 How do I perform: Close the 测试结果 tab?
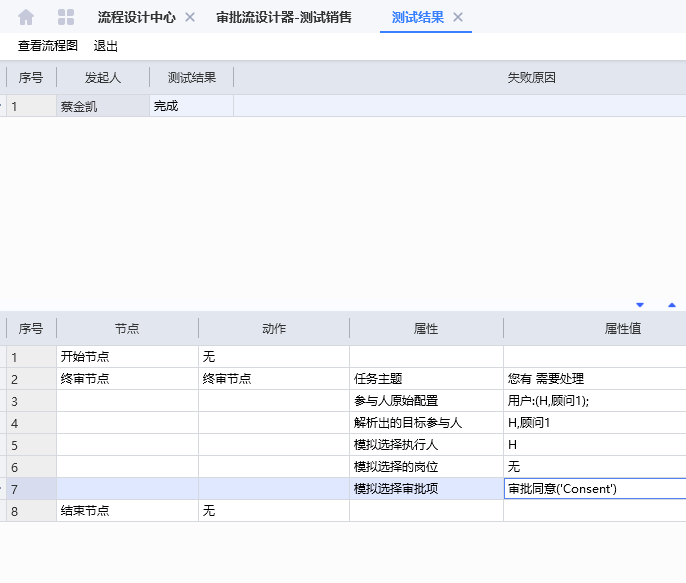(458, 17)
